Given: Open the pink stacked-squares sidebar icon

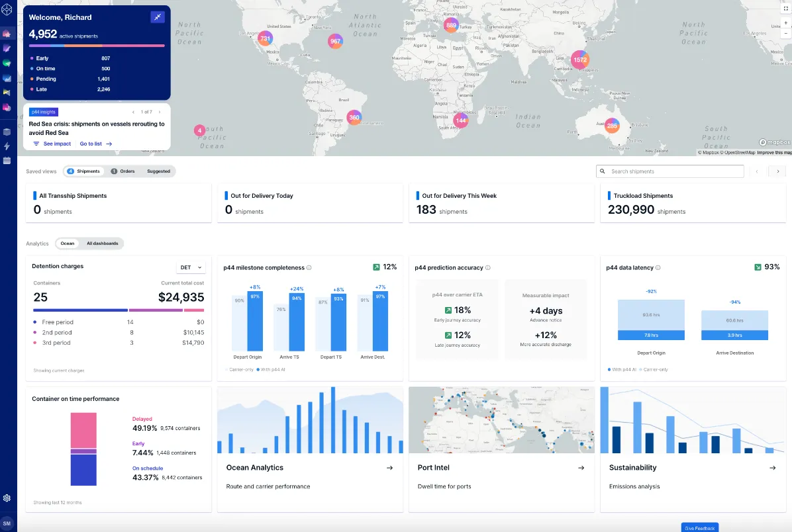Looking at the screenshot, I should [x=7, y=107].
